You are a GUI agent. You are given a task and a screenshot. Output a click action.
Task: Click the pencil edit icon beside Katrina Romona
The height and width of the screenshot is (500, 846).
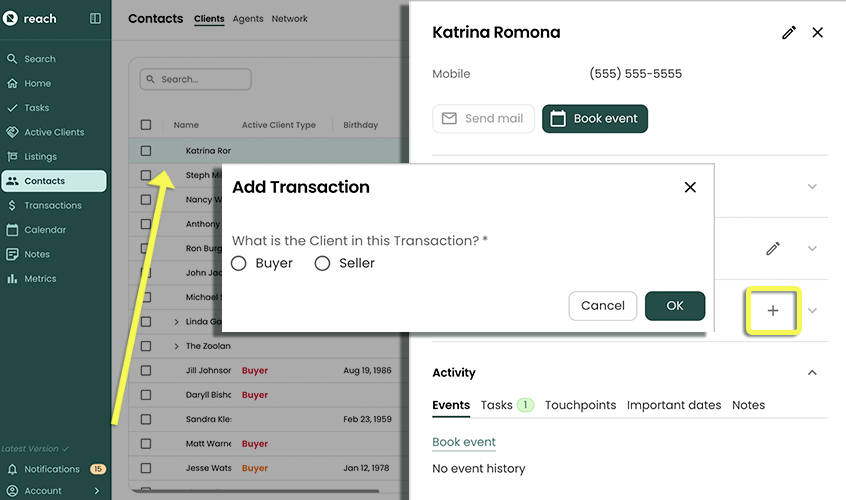pyautogui.click(x=789, y=33)
